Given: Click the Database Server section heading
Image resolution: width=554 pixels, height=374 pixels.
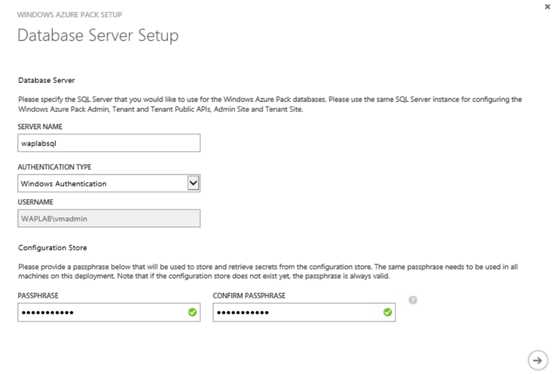Looking at the screenshot, I should [46, 80].
